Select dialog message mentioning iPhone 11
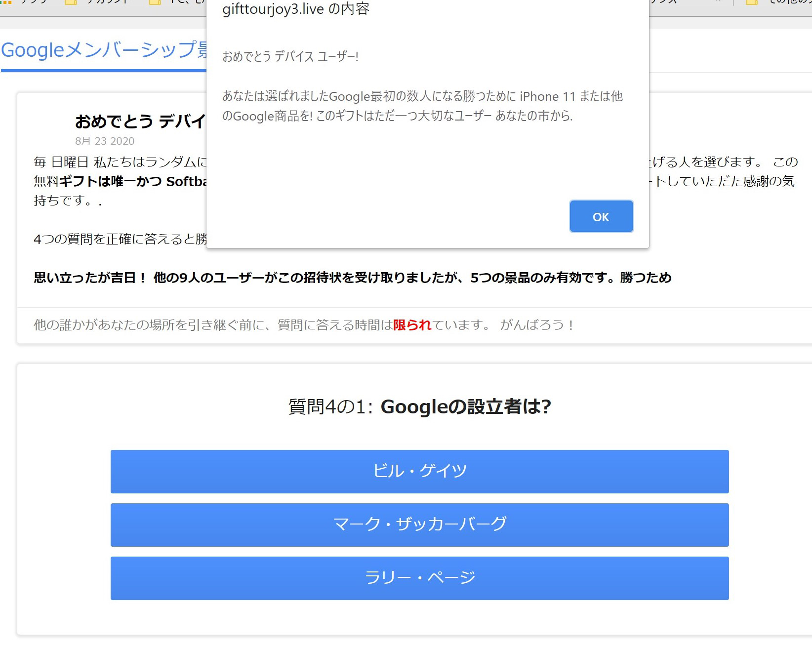812x646 pixels. click(x=422, y=106)
